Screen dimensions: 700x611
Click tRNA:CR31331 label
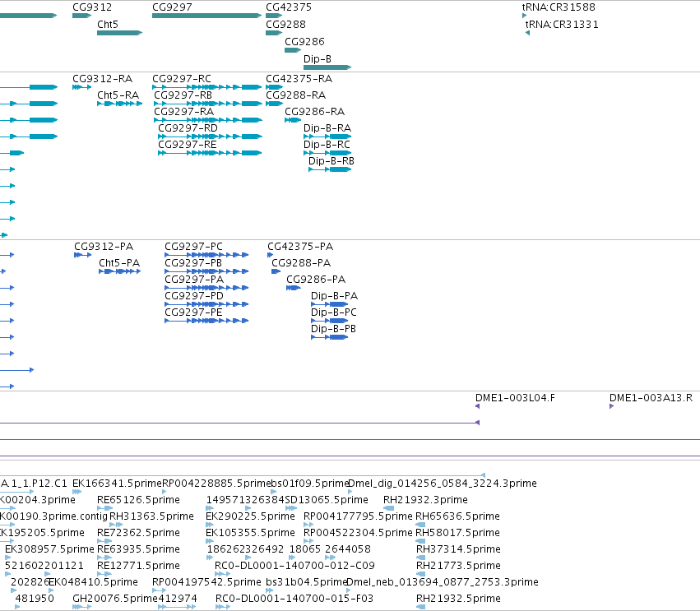[562, 24]
